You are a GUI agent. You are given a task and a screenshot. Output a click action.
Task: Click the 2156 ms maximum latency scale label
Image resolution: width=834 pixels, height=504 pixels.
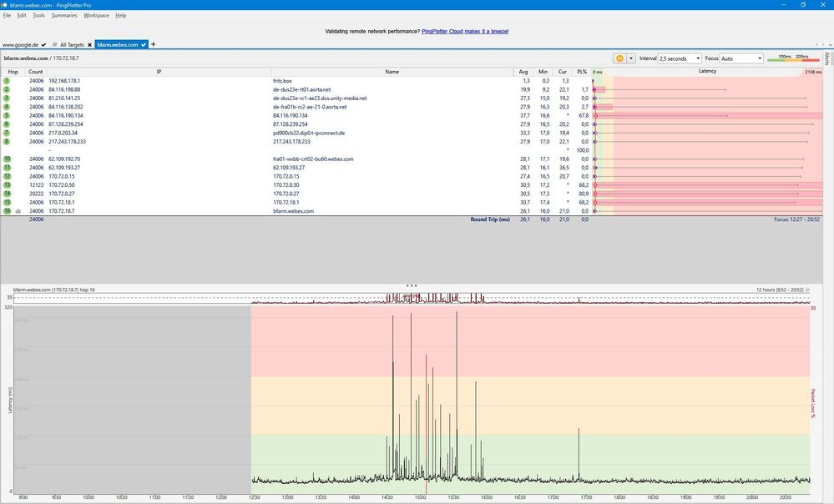click(813, 72)
